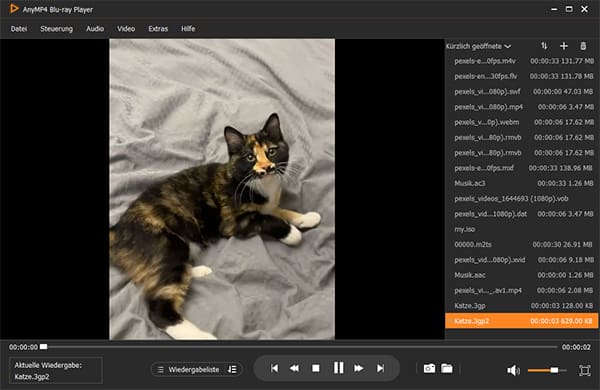
Task: Close the Blu-ray Player window
Action: (584, 9)
